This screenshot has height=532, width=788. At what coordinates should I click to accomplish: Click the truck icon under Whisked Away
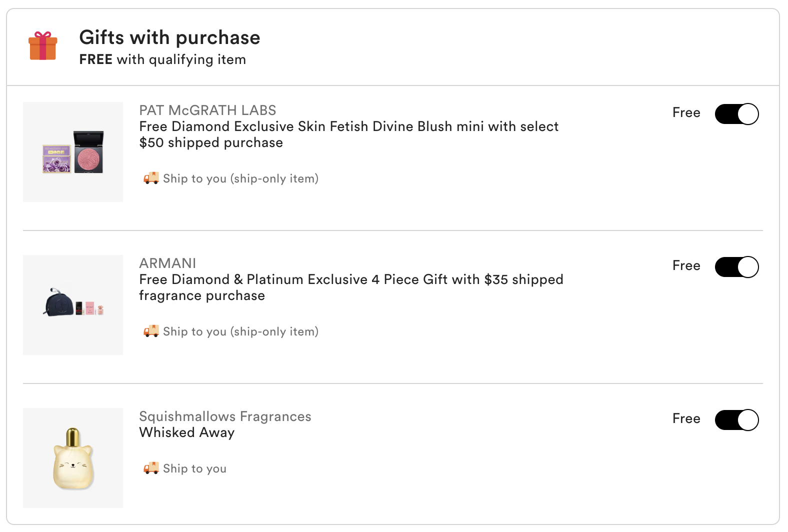151,468
